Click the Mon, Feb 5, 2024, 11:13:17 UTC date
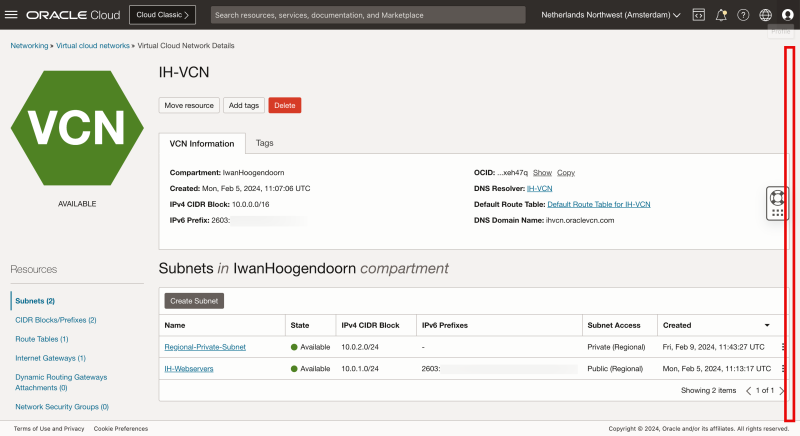 716,369
